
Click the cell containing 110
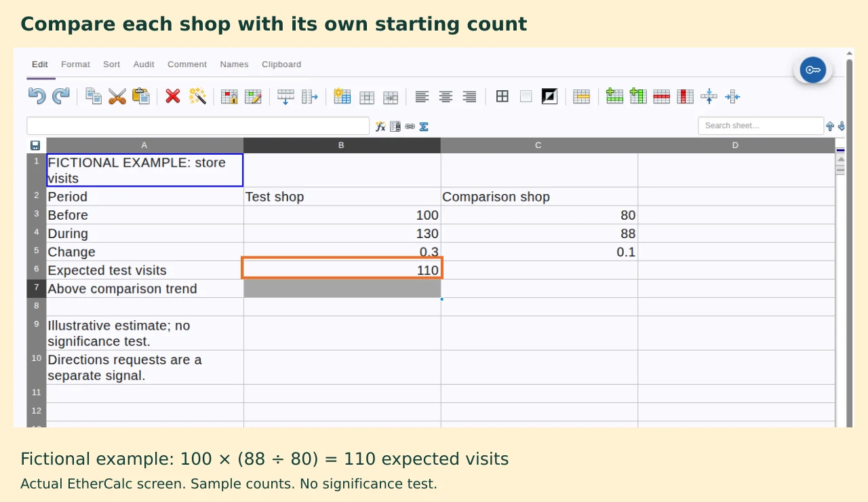(342, 270)
